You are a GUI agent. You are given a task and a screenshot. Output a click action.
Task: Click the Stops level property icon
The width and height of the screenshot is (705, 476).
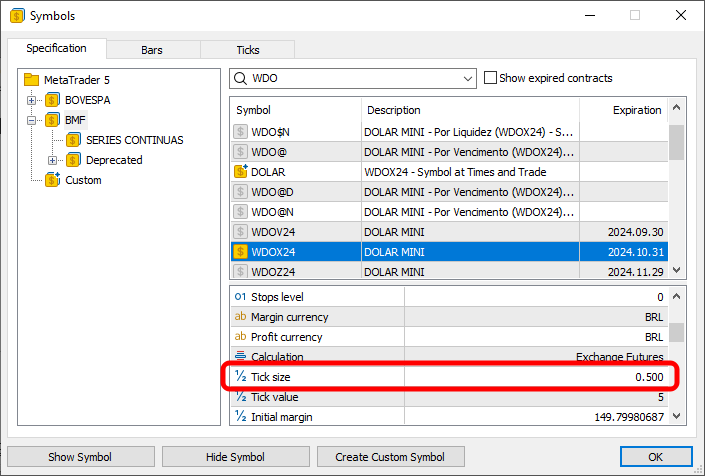coord(241,297)
